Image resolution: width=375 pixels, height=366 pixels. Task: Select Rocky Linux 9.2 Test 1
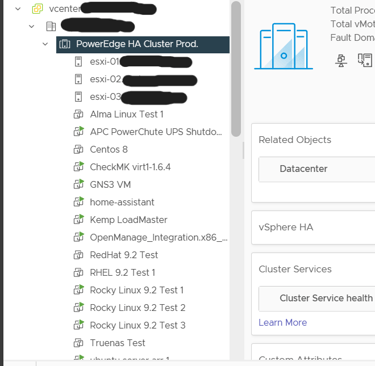(x=137, y=290)
